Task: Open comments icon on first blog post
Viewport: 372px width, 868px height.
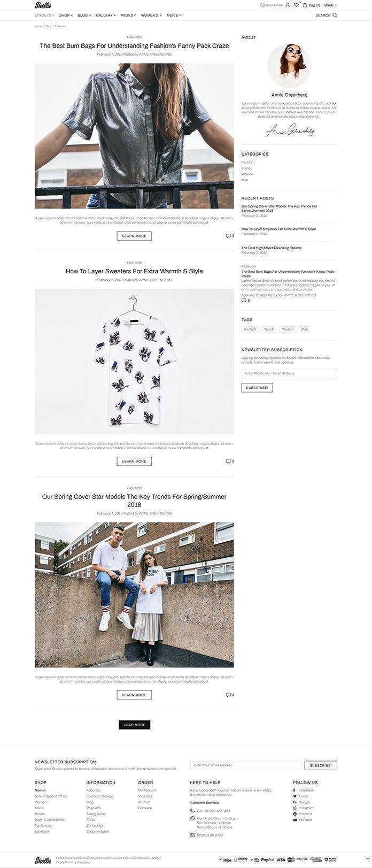Action: click(228, 236)
